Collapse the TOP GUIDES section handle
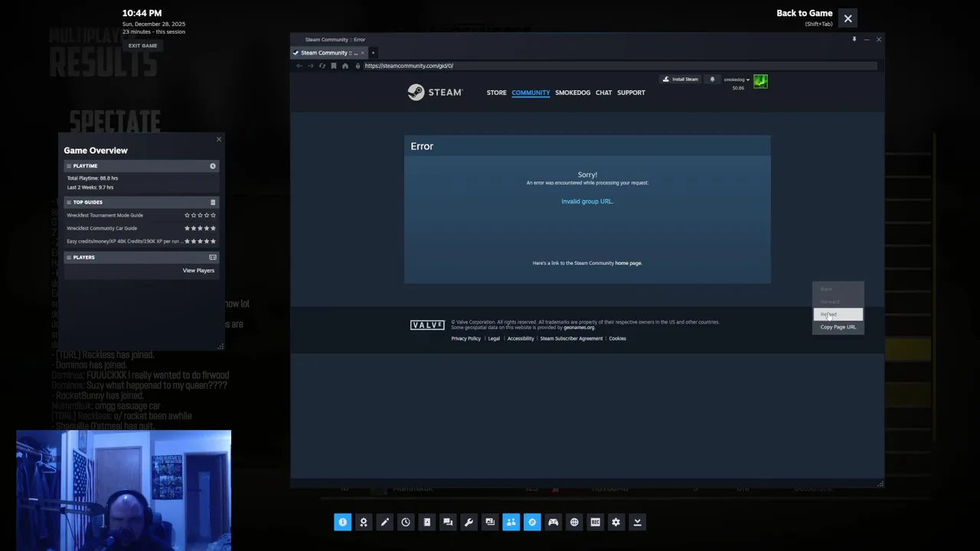The width and height of the screenshot is (980, 551). (69, 203)
